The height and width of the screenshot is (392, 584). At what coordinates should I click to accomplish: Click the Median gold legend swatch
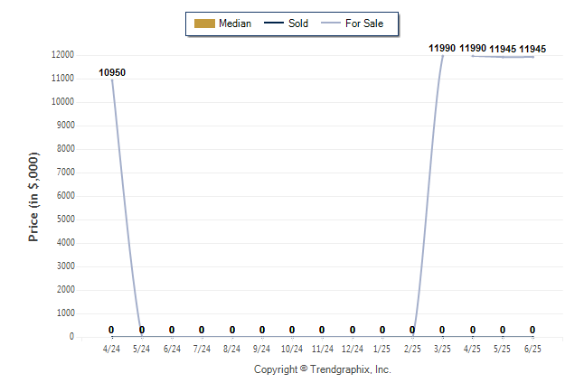(x=204, y=23)
